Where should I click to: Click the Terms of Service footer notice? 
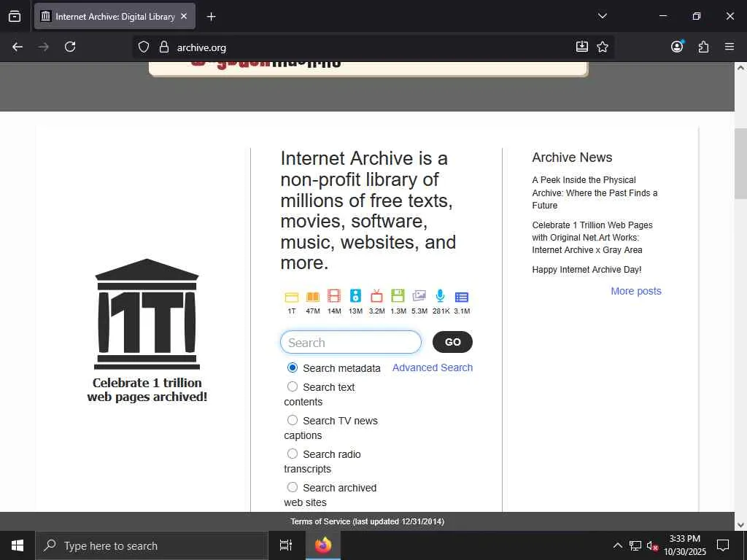point(368,521)
